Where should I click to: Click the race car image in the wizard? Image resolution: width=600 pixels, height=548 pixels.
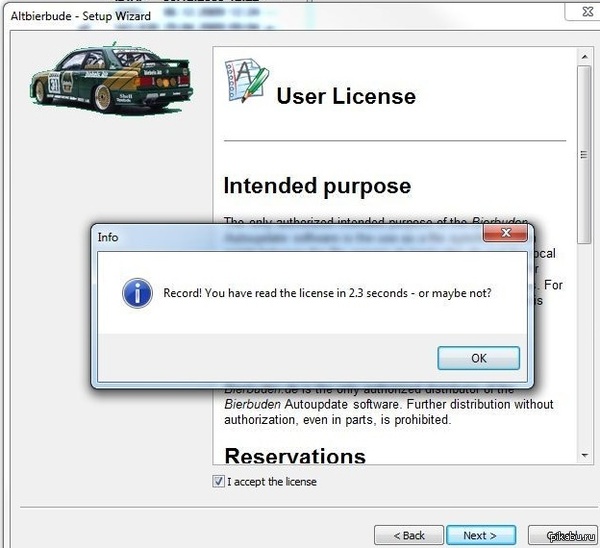pyautogui.click(x=110, y=80)
